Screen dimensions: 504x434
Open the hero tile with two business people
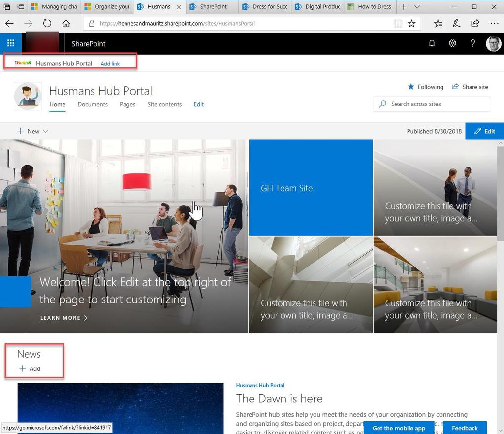click(x=435, y=188)
